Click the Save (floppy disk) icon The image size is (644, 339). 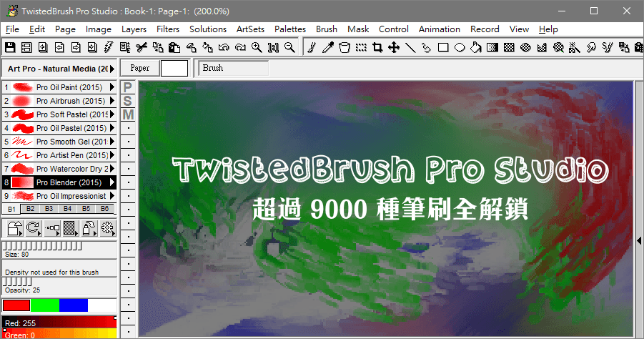(10, 47)
